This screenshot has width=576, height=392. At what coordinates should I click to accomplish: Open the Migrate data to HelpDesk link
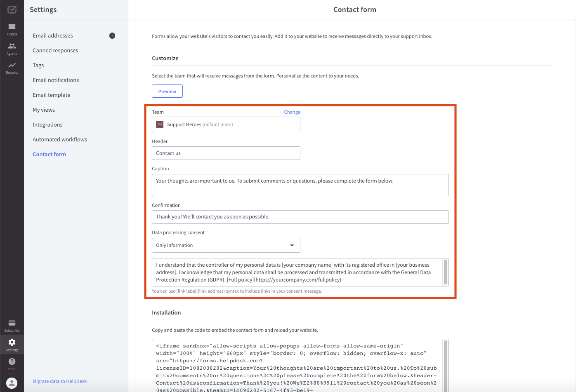[59, 381]
